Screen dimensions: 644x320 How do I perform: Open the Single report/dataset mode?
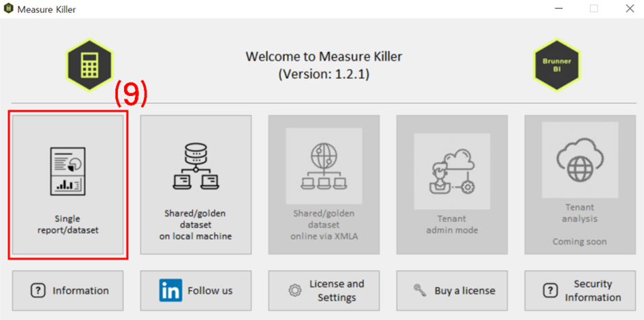[68, 184]
